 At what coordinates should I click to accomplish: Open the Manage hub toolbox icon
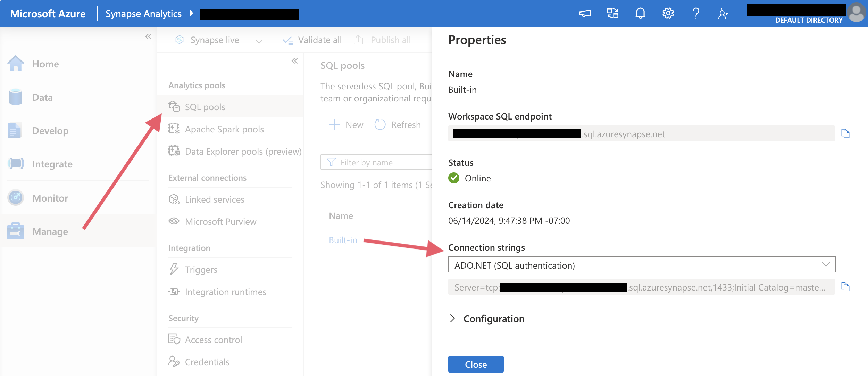point(16,231)
